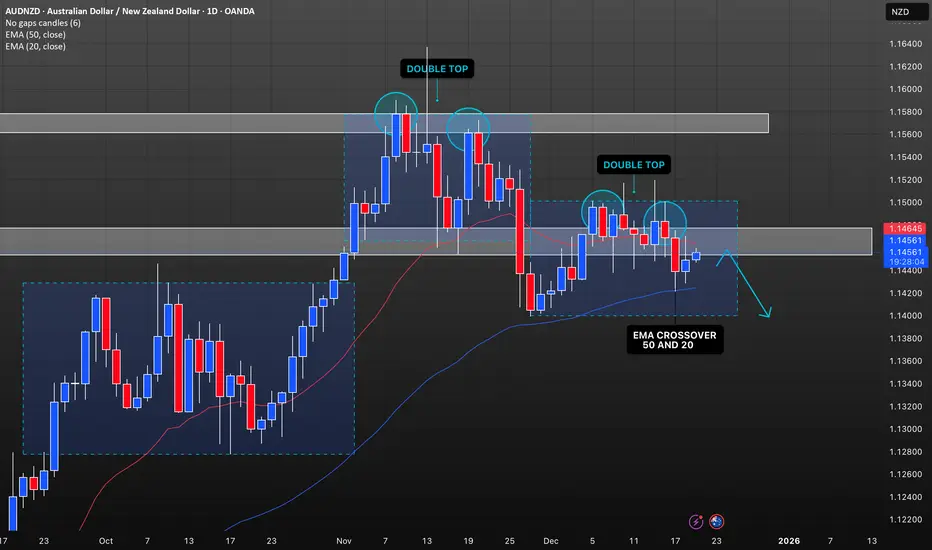Click the 19 date label on time axis
This screenshot has width=932, height=550.
click(x=468, y=541)
